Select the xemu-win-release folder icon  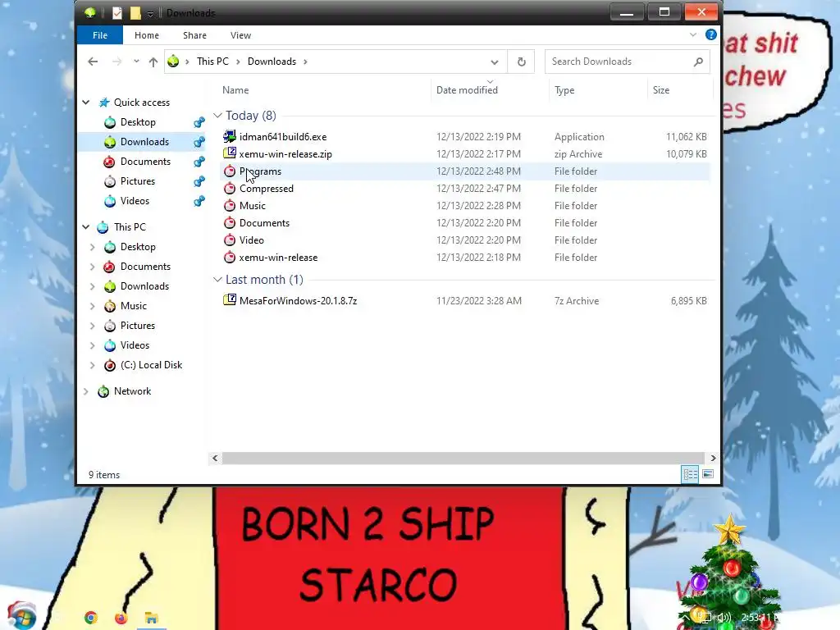click(x=230, y=257)
